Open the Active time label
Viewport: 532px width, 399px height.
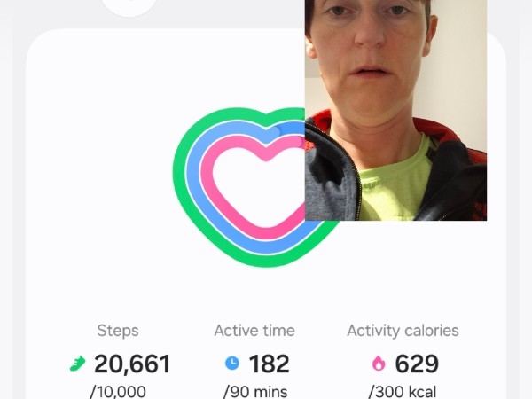click(254, 331)
